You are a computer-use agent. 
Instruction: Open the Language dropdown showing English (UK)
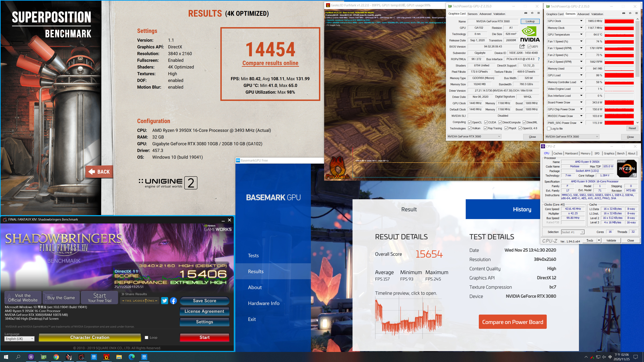pyautogui.click(x=19, y=339)
